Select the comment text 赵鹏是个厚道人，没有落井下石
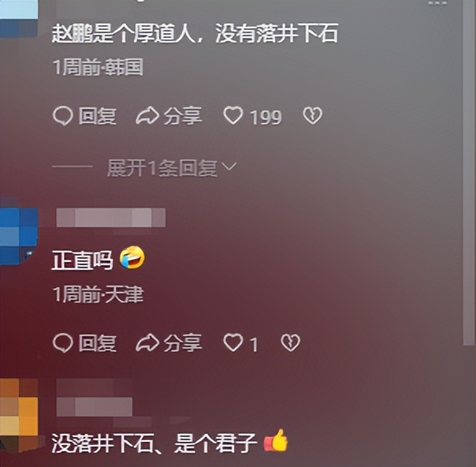Image resolution: width=476 pixels, height=467 pixels. click(x=195, y=33)
